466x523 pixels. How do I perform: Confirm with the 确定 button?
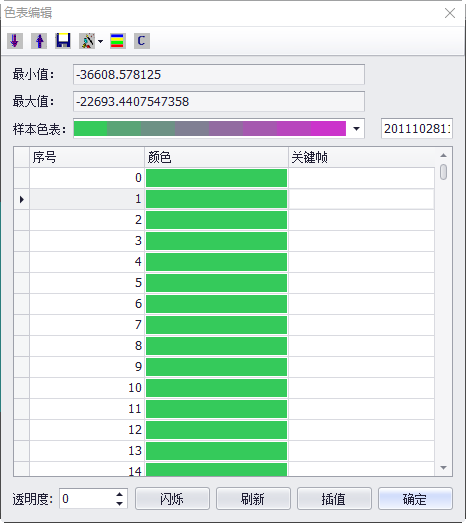point(415,499)
